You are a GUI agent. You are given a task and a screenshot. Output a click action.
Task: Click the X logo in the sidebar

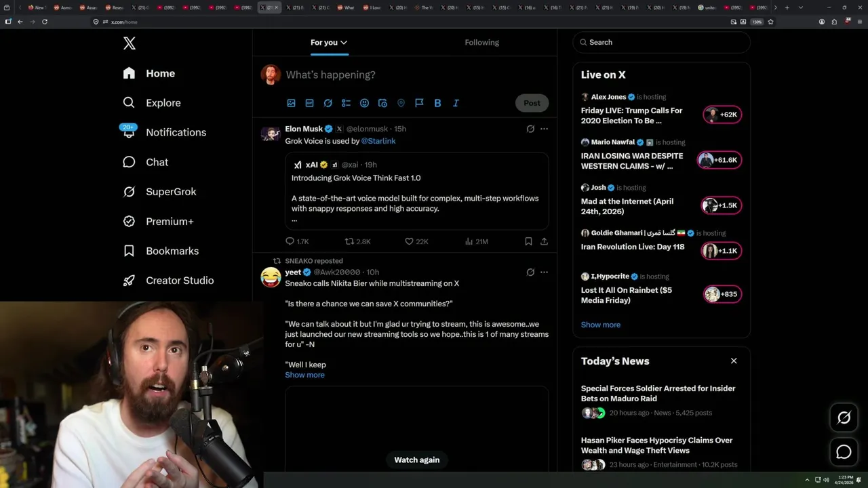click(x=130, y=43)
